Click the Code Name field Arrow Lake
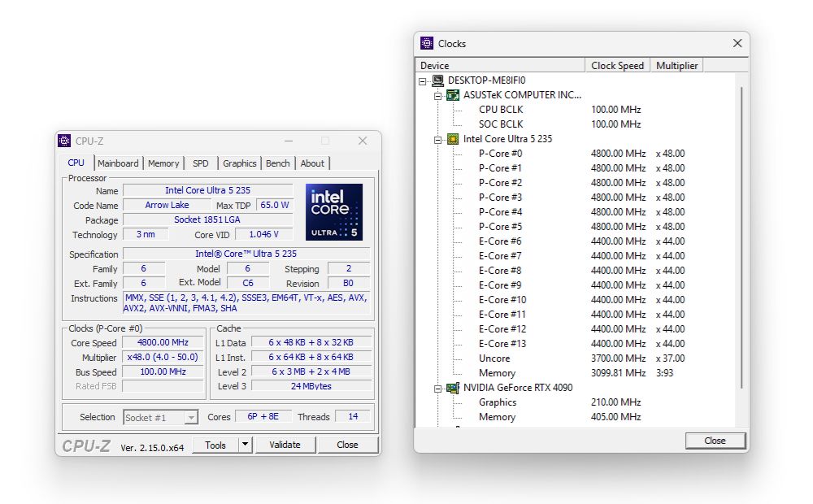 tap(167, 205)
